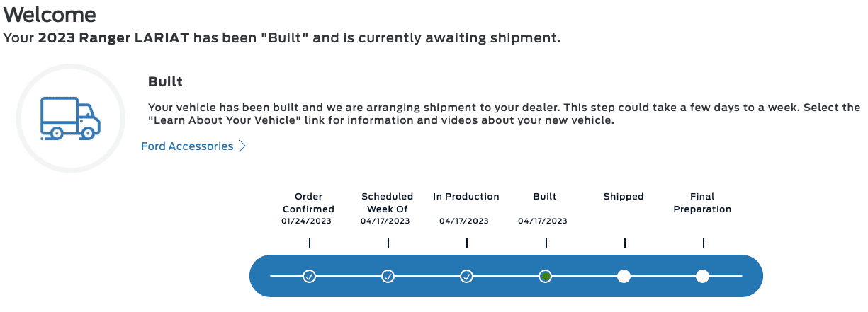
Task: Click the blue delivery truck icon
Action: click(x=70, y=118)
